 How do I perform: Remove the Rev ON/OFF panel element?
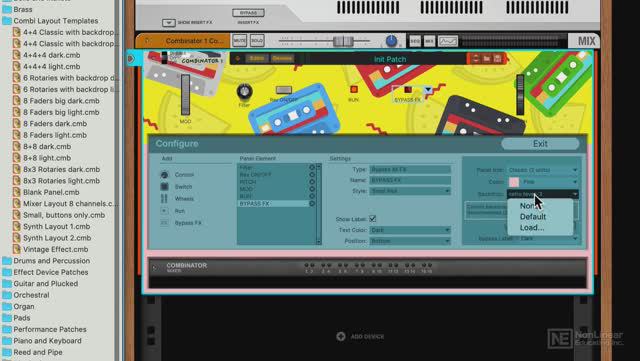tap(312, 175)
